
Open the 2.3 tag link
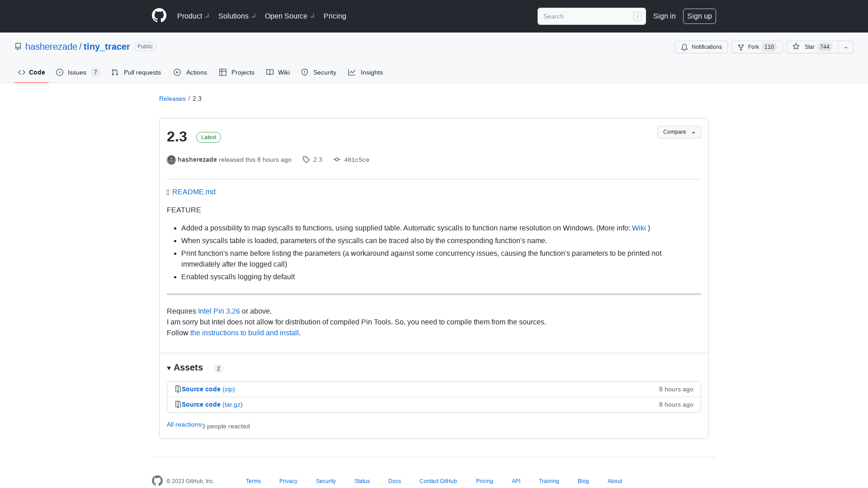[x=318, y=160]
